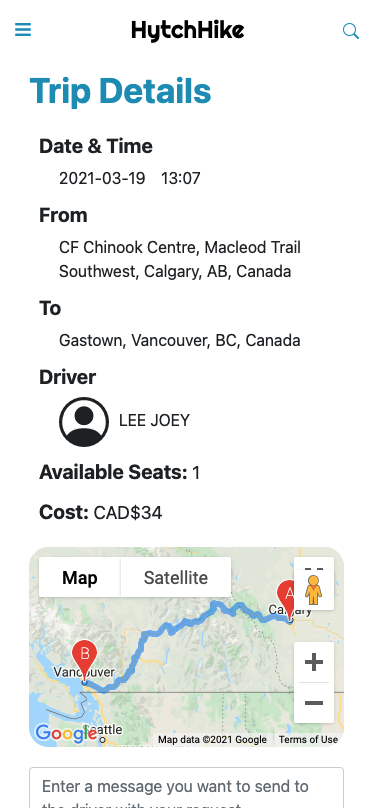Open the map Terms of Use link

(308, 739)
